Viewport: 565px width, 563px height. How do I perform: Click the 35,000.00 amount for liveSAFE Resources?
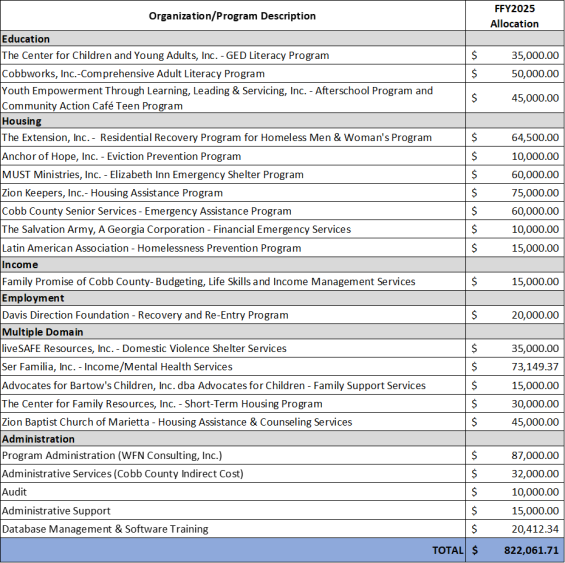[535, 348]
